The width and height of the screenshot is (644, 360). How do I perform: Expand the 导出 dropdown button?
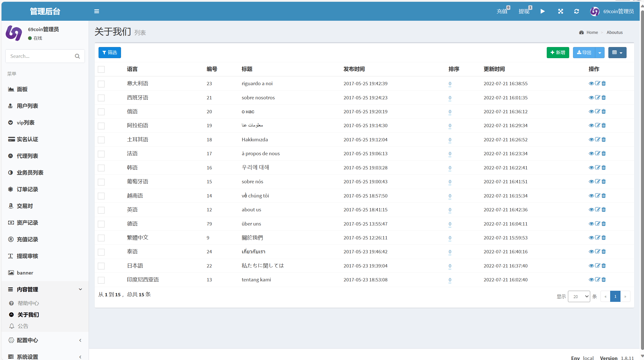pos(599,52)
